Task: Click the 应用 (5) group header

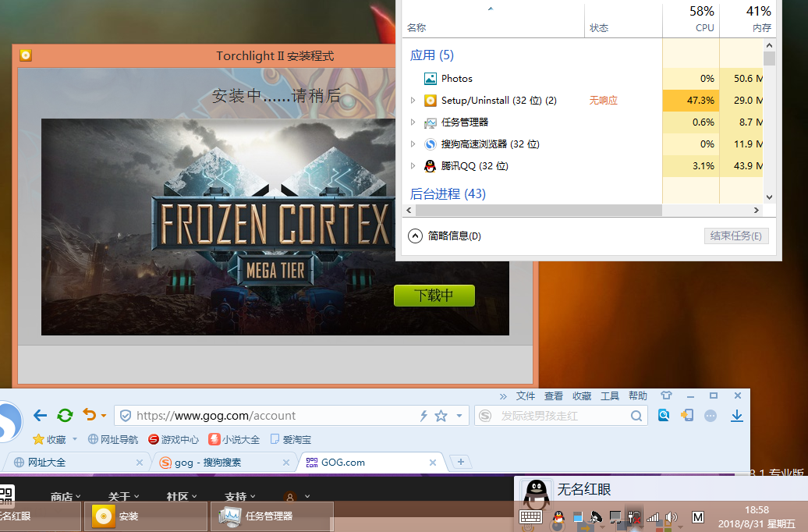Action: (x=432, y=55)
